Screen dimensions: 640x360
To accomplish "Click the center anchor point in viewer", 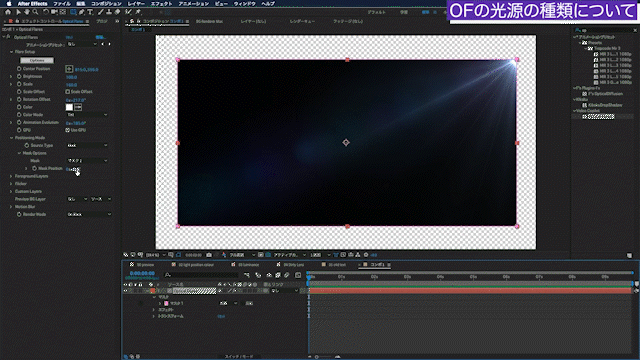I will point(346,142).
